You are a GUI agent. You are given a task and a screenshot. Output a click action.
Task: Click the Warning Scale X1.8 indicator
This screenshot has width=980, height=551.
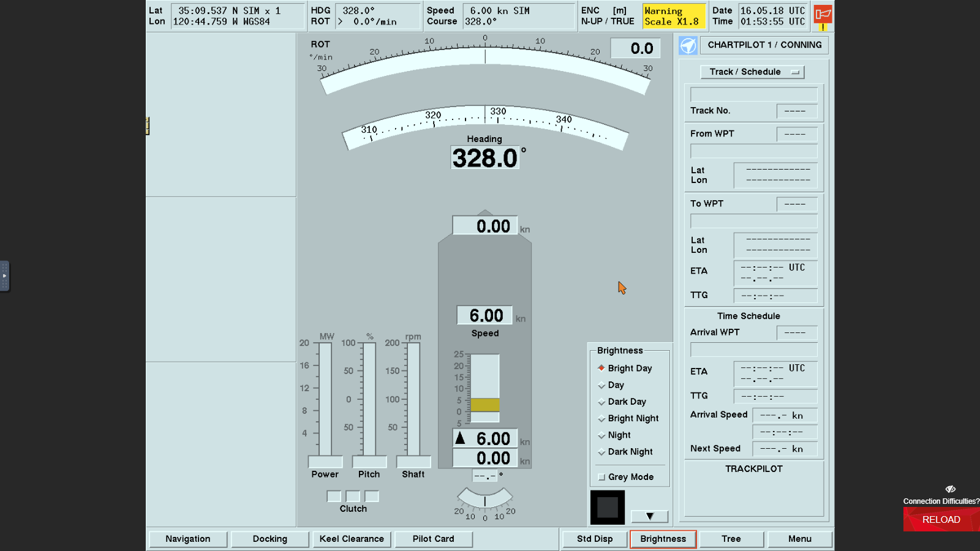[674, 16]
